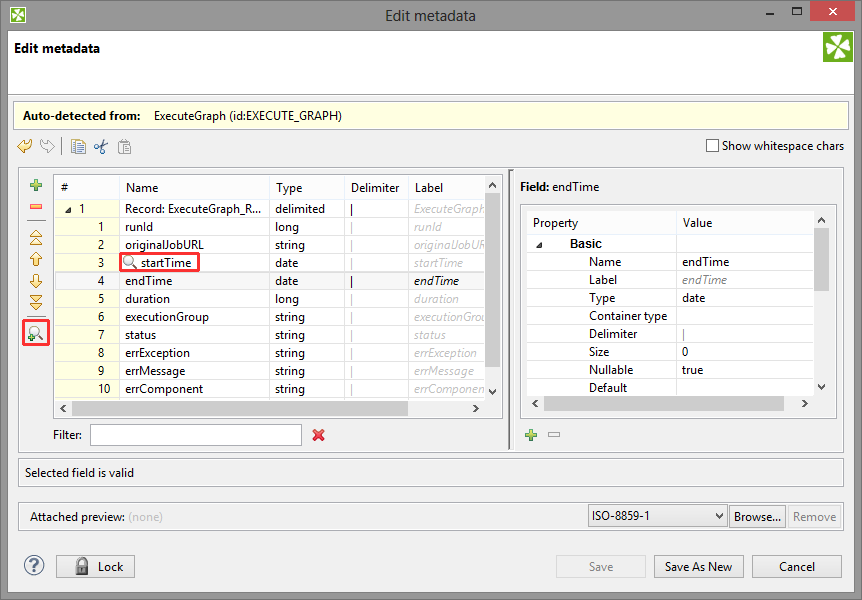Select the startTime field row

click(167, 263)
